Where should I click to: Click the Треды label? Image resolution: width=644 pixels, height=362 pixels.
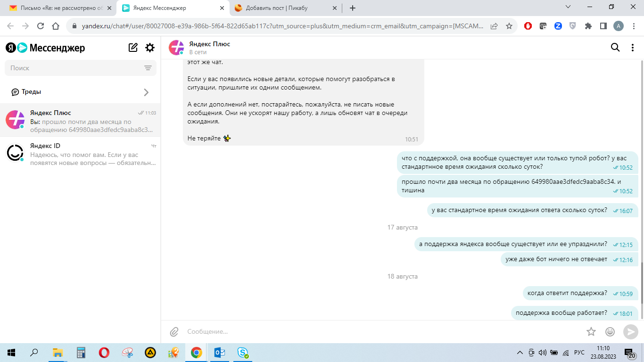pos(31,92)
